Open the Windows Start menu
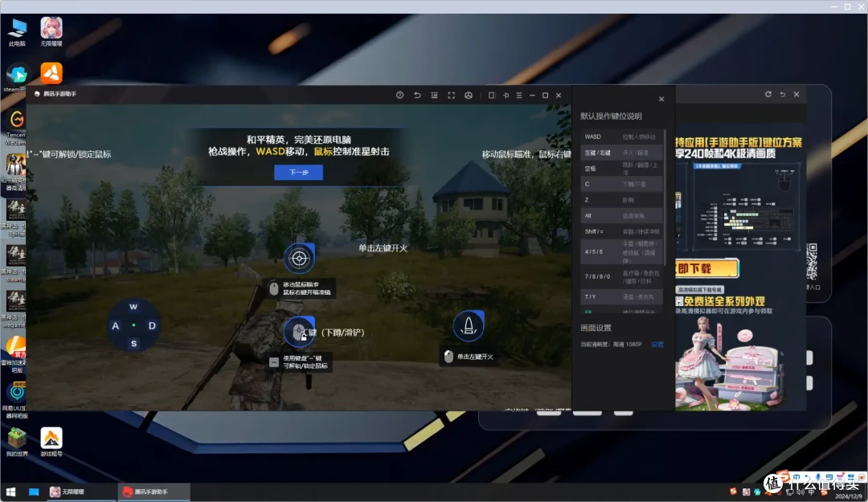 tap(10, 492)
